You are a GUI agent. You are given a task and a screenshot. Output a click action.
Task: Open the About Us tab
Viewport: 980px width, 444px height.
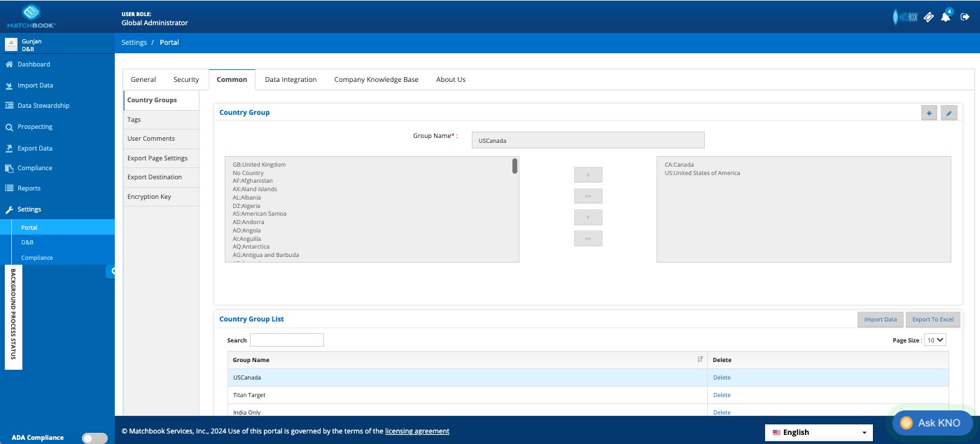(451, 80)
